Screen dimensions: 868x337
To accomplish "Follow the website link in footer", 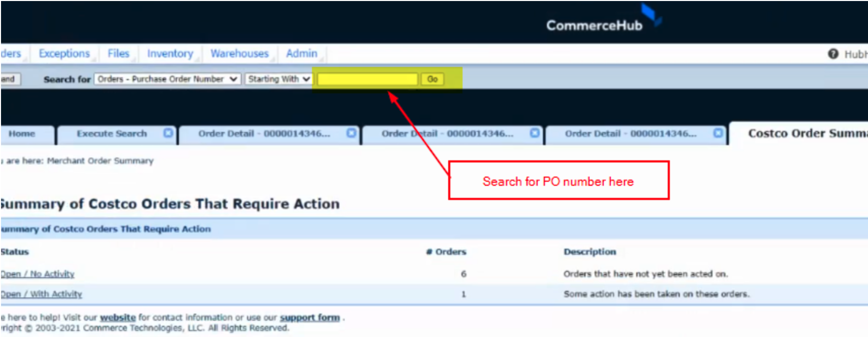I will (x=118, y=318).
